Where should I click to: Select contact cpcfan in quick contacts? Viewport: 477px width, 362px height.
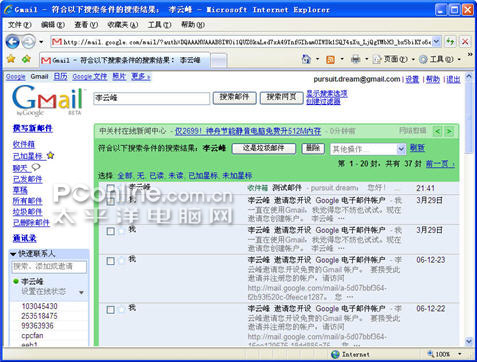click(x=32, y=336)
